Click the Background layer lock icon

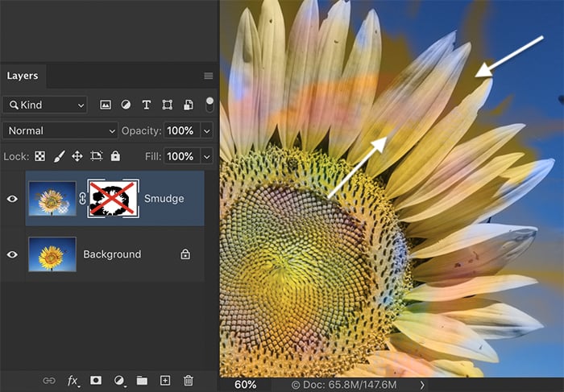tap(185, 254)
